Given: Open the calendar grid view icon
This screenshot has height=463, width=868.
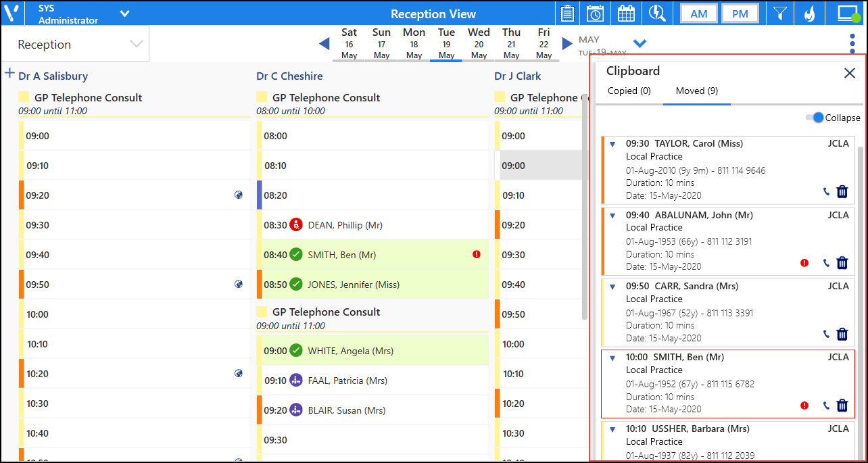Looking at the screenshot, I should [x=626, y=13].
